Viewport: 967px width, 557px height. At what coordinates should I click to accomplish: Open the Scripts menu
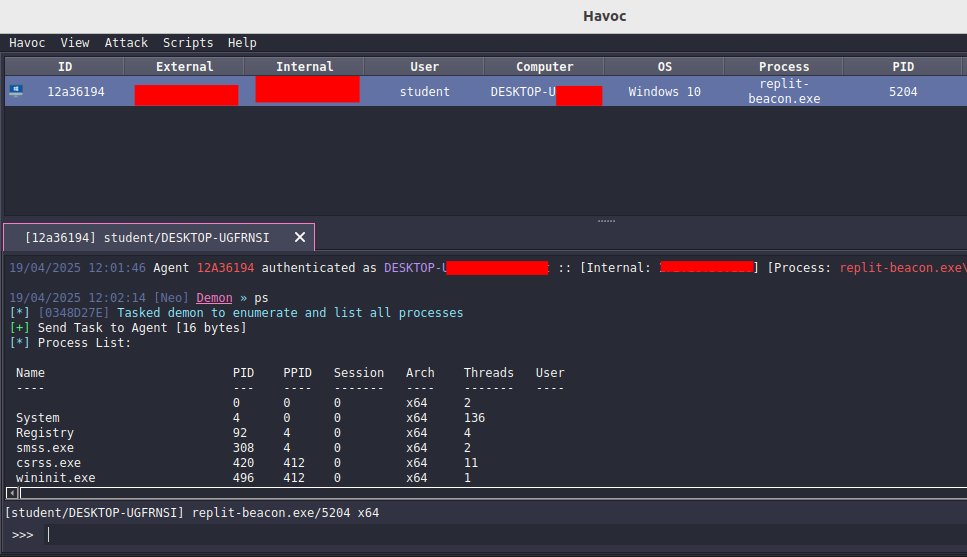point(188,43)
